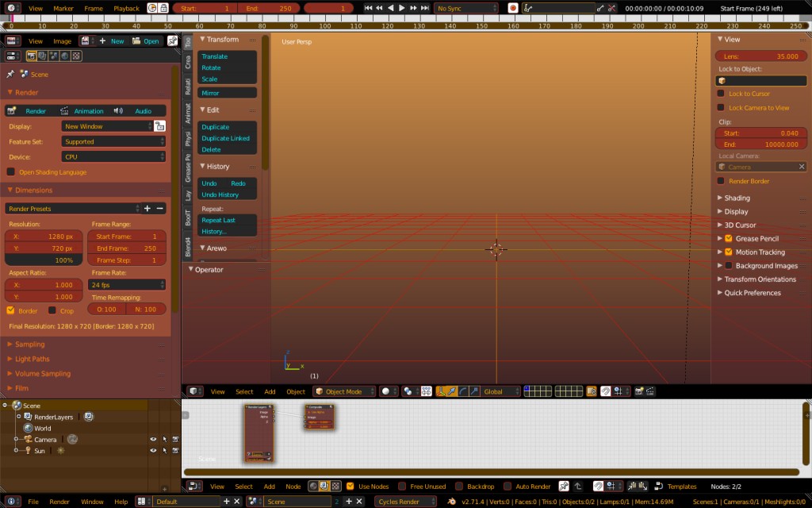
Task: Select the Translate manipulator icon
Action: click(x=451, y=391)
